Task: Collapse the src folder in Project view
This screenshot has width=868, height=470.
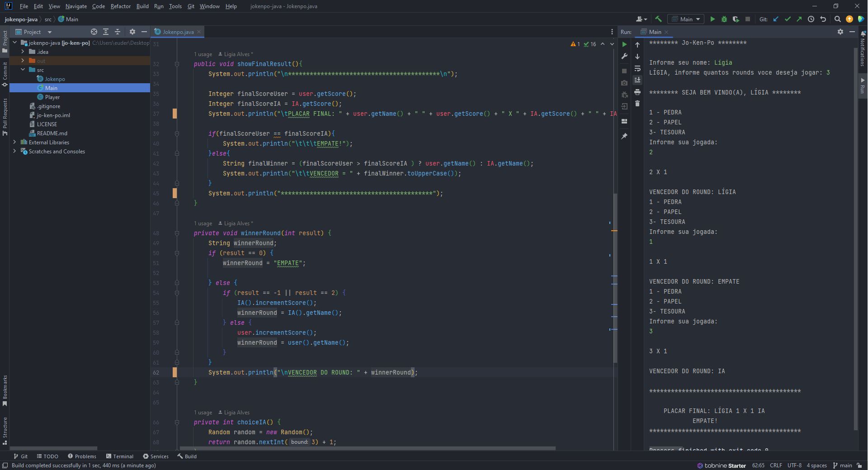Action: point(23,70)
